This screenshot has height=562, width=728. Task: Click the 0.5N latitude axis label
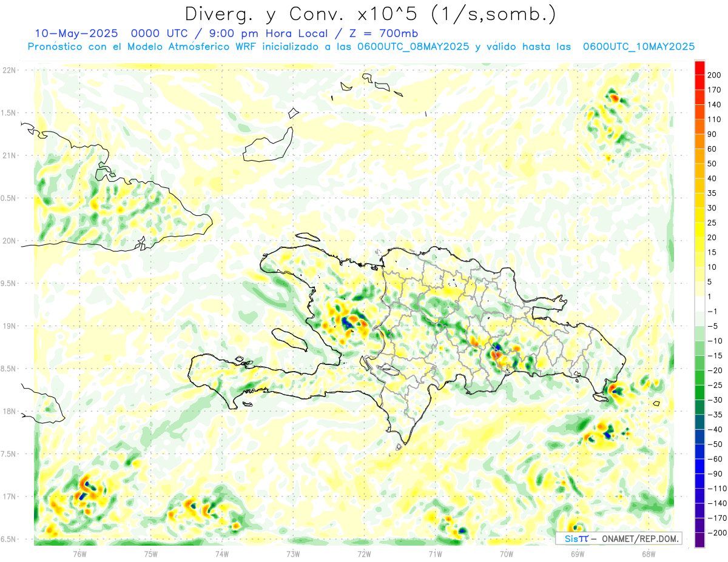tap(9, 198)
